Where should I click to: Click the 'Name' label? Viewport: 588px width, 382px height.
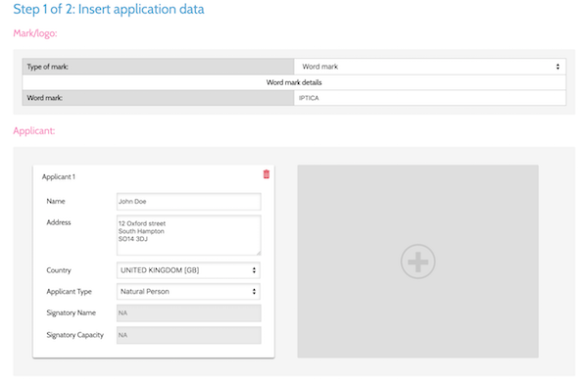[x=56, y=202]
